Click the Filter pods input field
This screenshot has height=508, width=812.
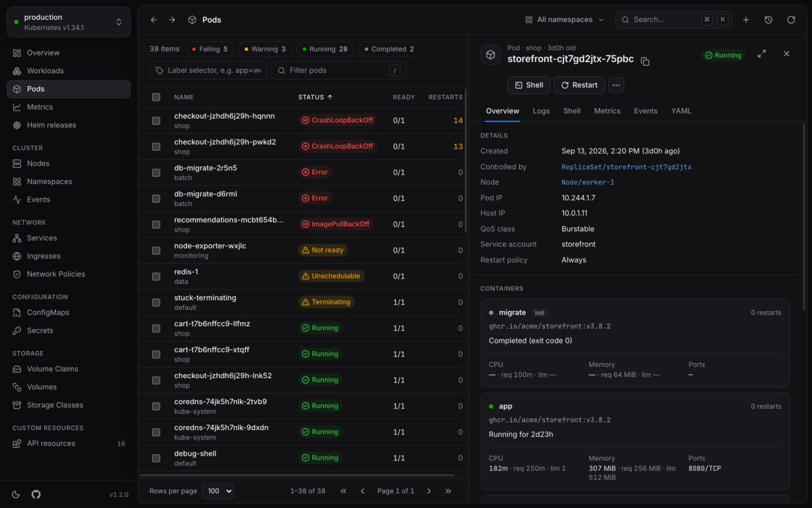click(339, 71)
